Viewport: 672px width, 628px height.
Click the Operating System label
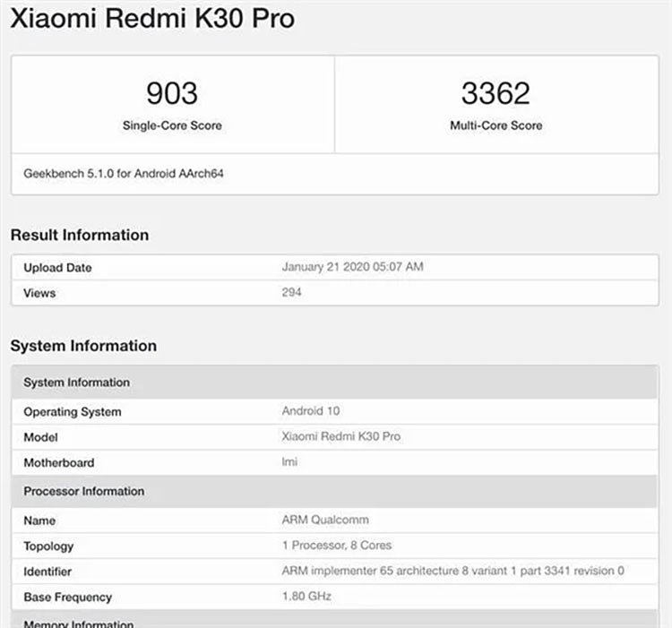73,412
